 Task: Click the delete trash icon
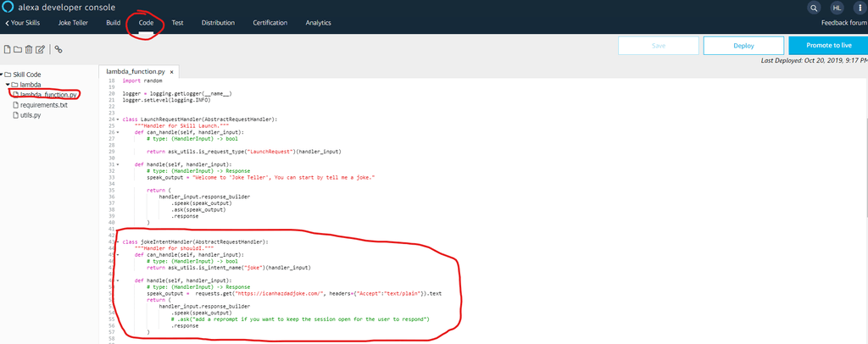[29, 50]
